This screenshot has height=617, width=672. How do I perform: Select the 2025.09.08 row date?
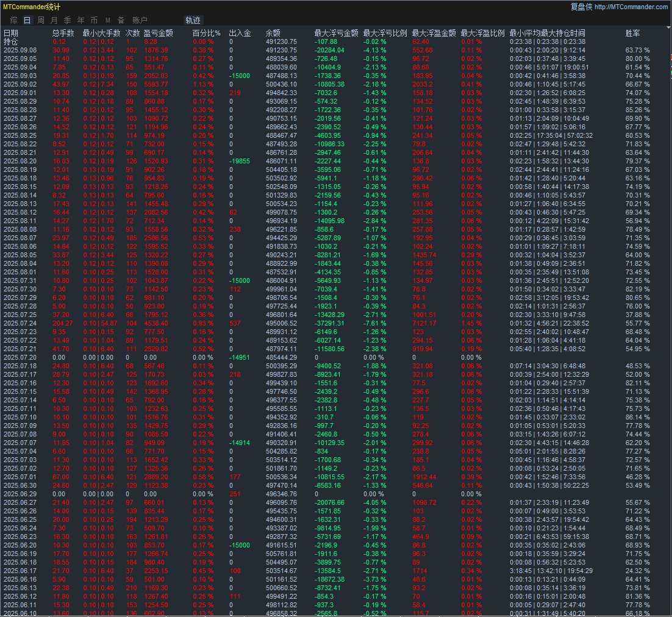click(x=20, y=50)
